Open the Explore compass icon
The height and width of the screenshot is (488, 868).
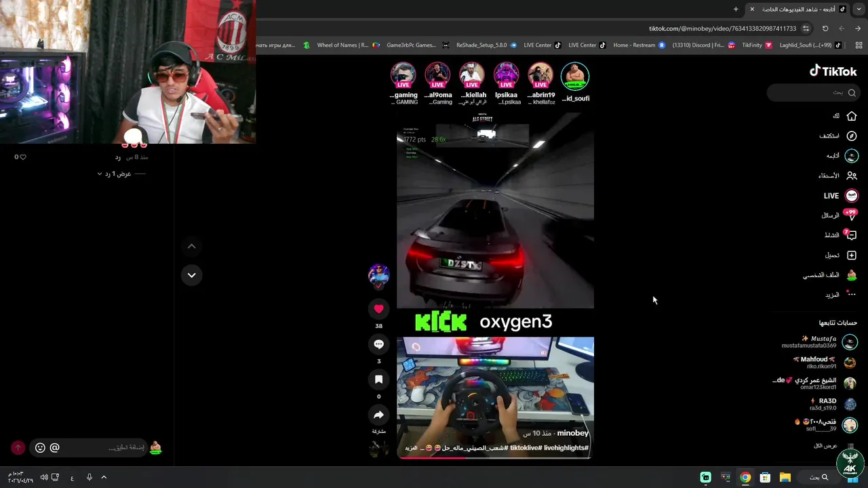[852, 136]
